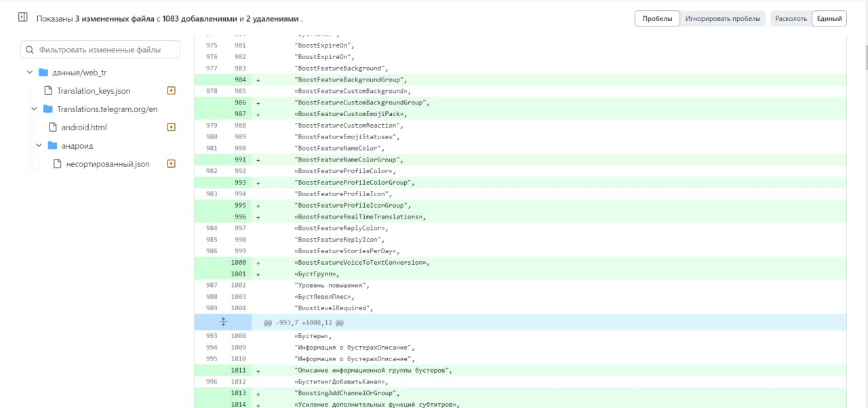Select несортированный.json in the file tree
The height and width of the screenshot is (408, 868).
tap(107, 164)
